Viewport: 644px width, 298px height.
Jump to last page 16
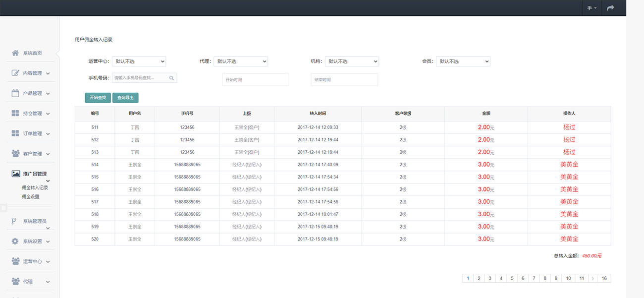(x=604, y=279)
